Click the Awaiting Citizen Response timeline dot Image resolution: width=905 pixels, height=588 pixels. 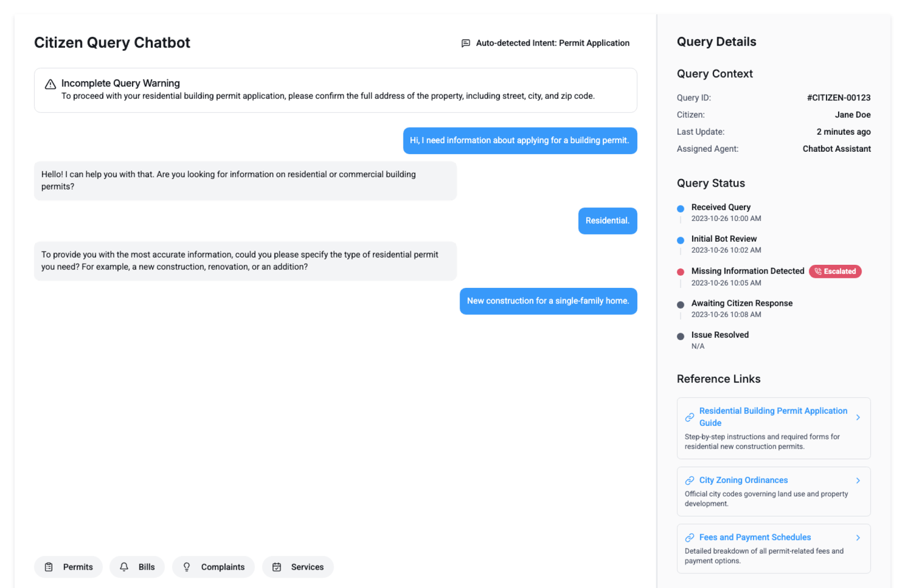[680, 304]
